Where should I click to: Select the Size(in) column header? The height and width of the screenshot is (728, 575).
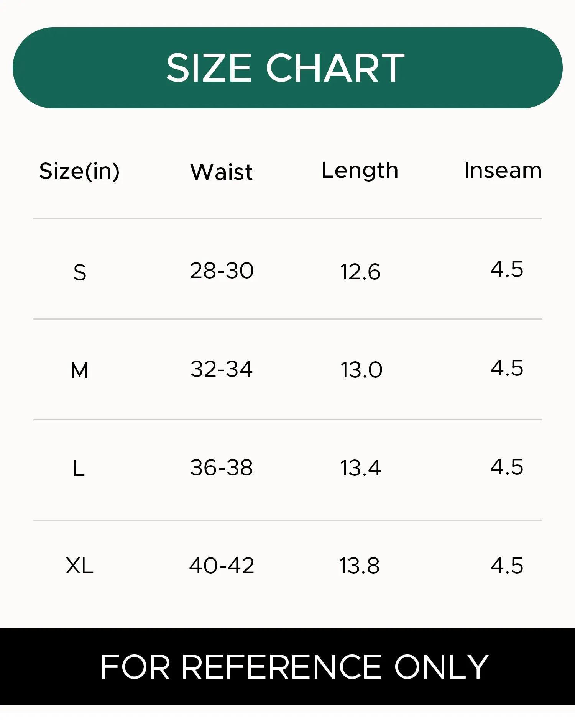pos(79,171)
